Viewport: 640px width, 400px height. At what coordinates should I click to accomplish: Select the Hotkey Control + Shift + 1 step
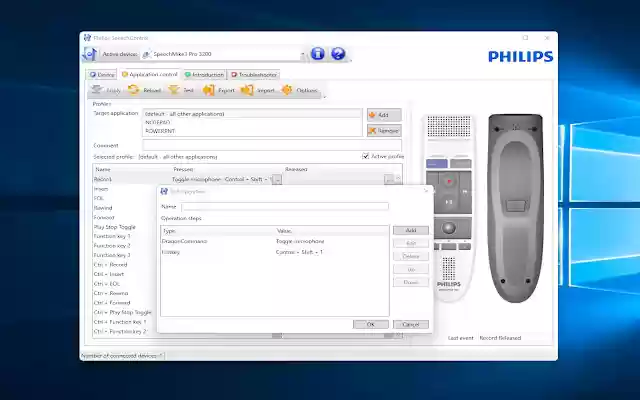click(x=275, y=252)
